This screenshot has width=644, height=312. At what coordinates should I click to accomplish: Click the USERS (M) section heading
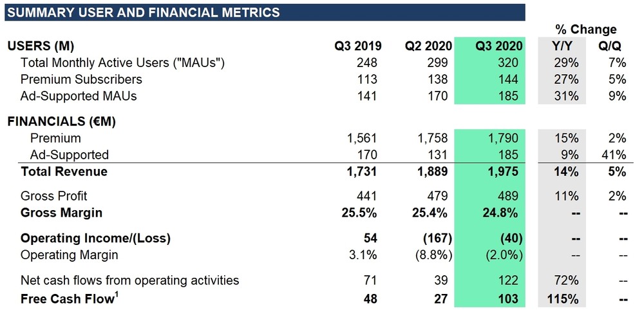(x=41, y=46)
